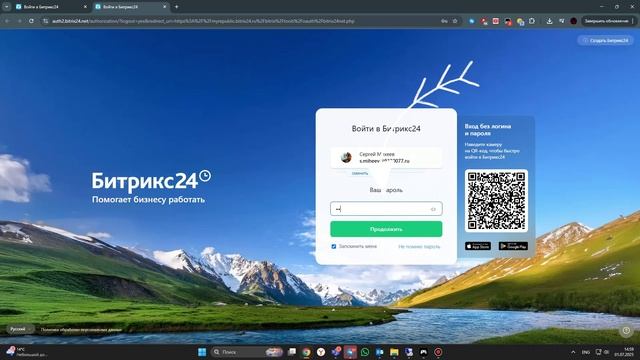Open the browser profile avatar
Viewport: 640px width, 360px height.
573,21
